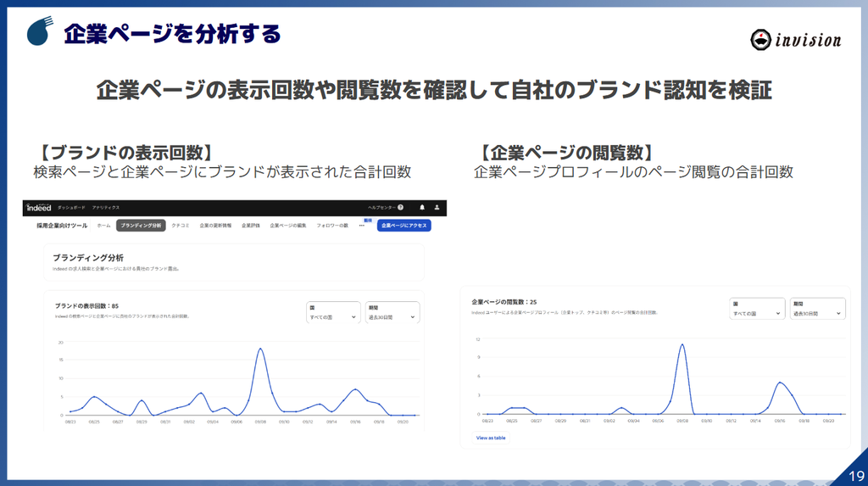
Task: Click the slide title 企業ページを分析する
Action: tap(172, 34)
